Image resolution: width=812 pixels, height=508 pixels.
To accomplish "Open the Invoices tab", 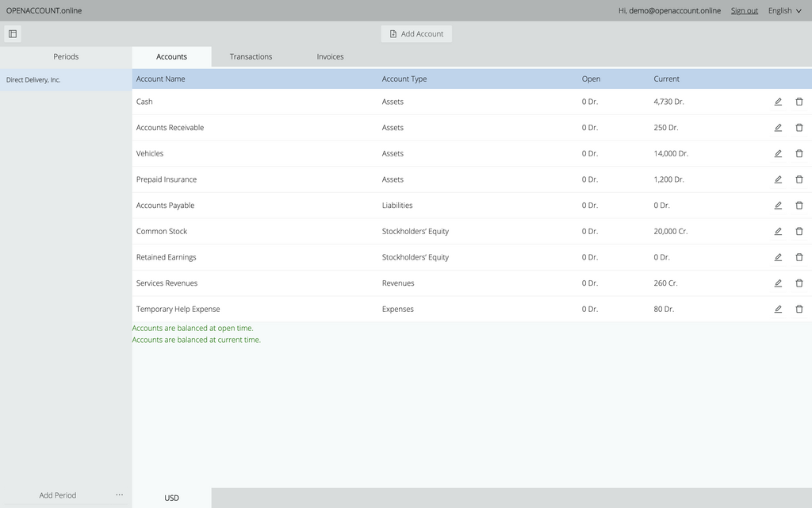I will (330, 57).
